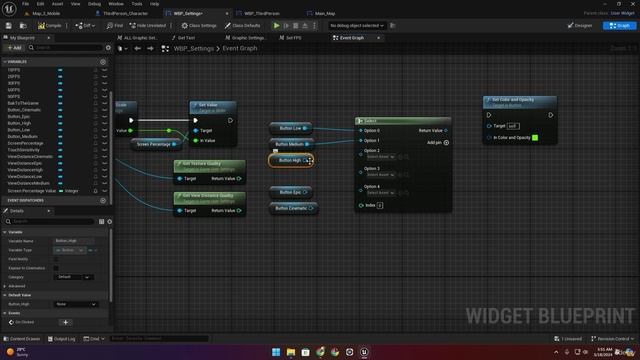Viewport: 640px width, 360px height.
Task: Click the frame skip playback button
Action: pos(286,26)
